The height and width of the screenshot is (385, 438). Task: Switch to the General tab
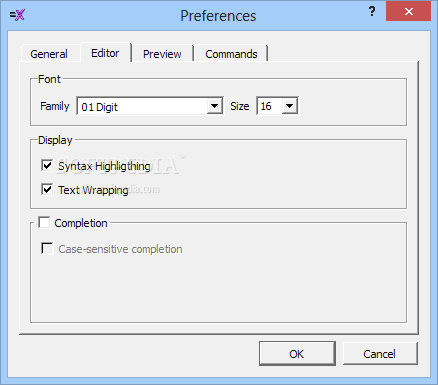(49, 54)
